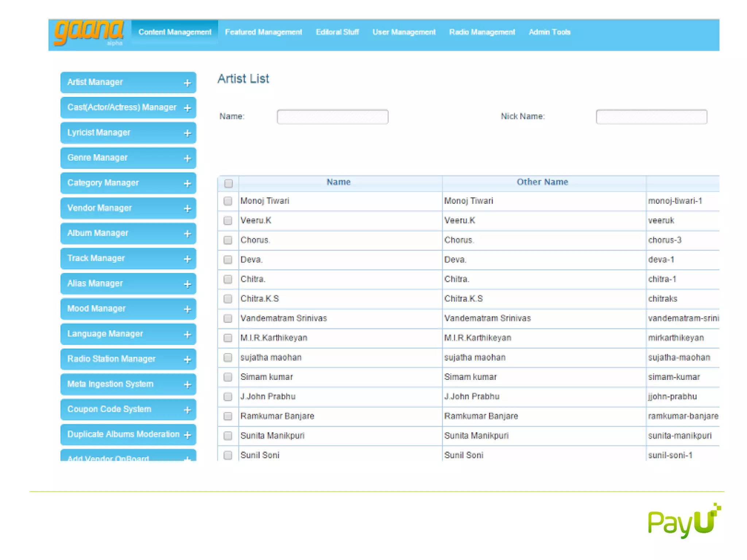
Task: Check the box for Monoj Tiwari
Action: (228, 201)
